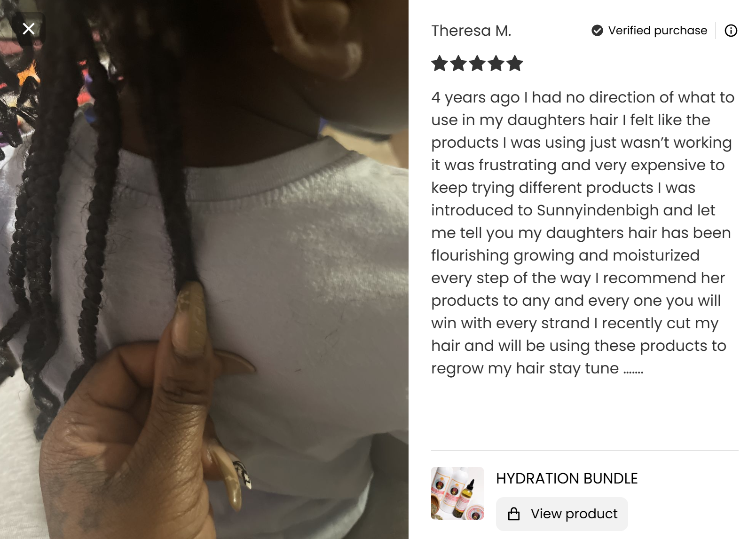Screen dimensions: 756x539
Task: Click the divider line above the product
Action: 584,451
